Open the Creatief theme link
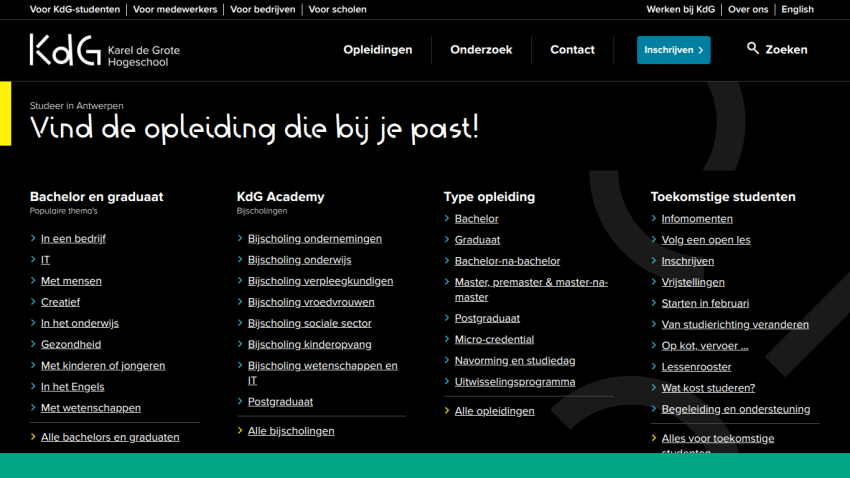Image resolution: width=850 pixels, height=478 pixels. point(60,302)
